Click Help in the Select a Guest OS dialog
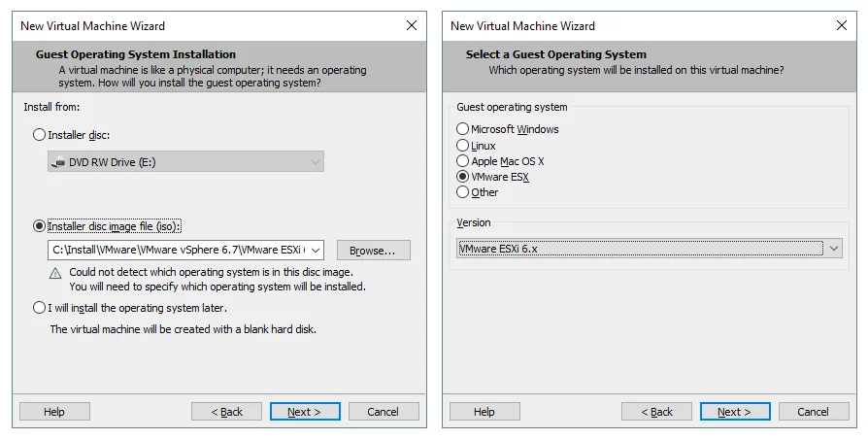868x439 pixels. click(484, 412)
